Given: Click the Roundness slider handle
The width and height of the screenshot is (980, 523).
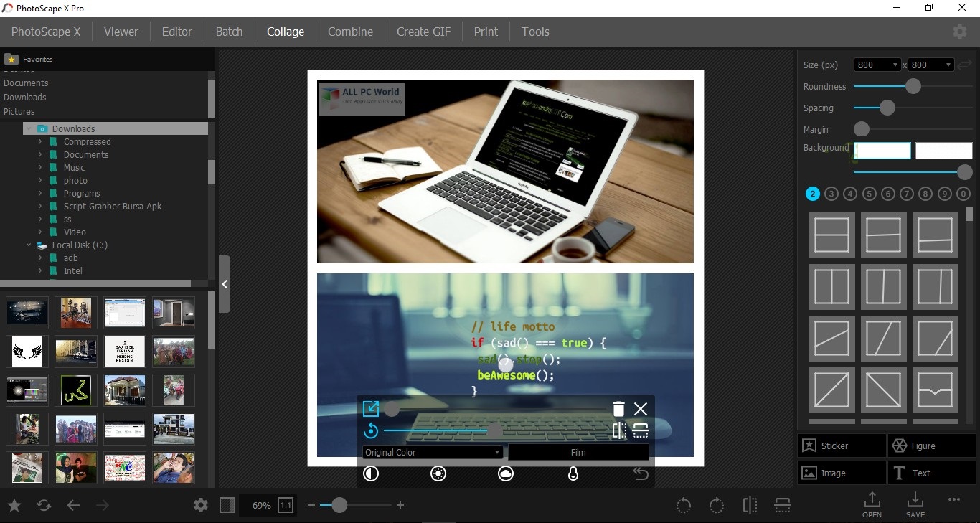Looking at the screenshot, I should (913, 86).
